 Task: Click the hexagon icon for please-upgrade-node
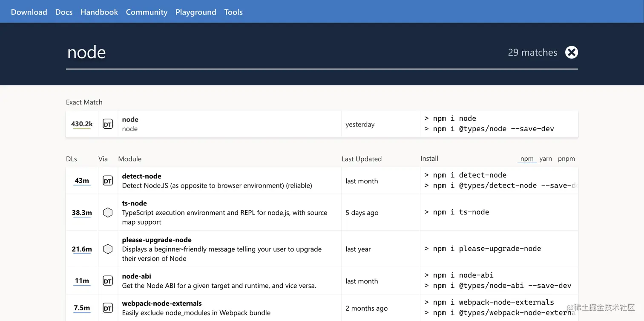108,249
